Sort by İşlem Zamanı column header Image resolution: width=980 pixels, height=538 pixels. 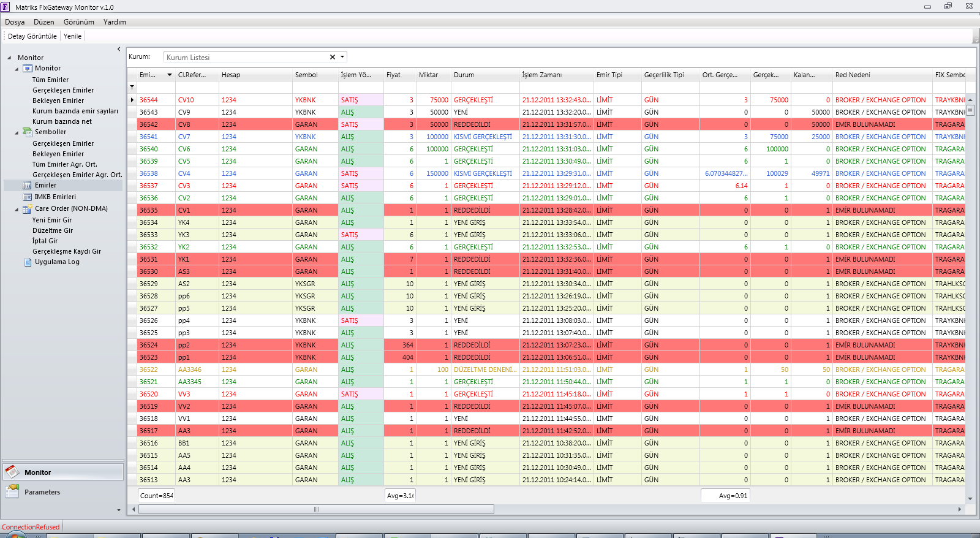coord(556,75)
